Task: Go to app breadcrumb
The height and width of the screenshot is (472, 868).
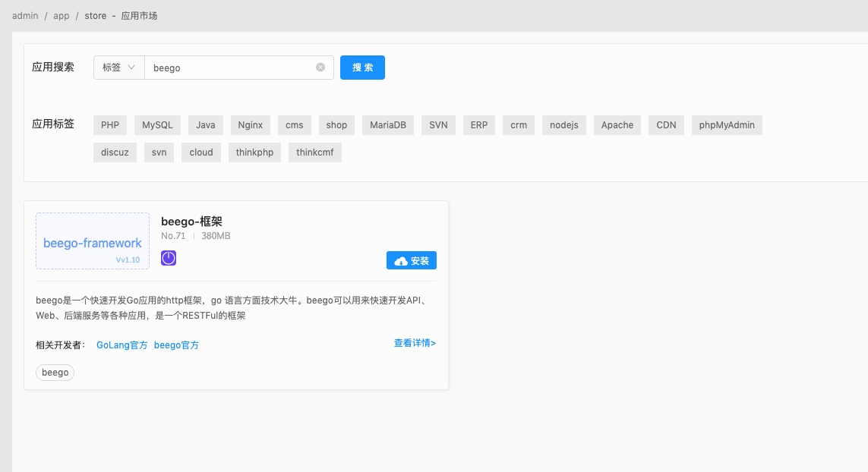Action: click(x=61, y=16)
